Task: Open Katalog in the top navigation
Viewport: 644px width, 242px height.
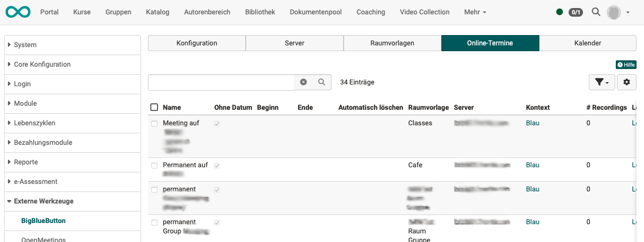Action: (x=157, y=12)
